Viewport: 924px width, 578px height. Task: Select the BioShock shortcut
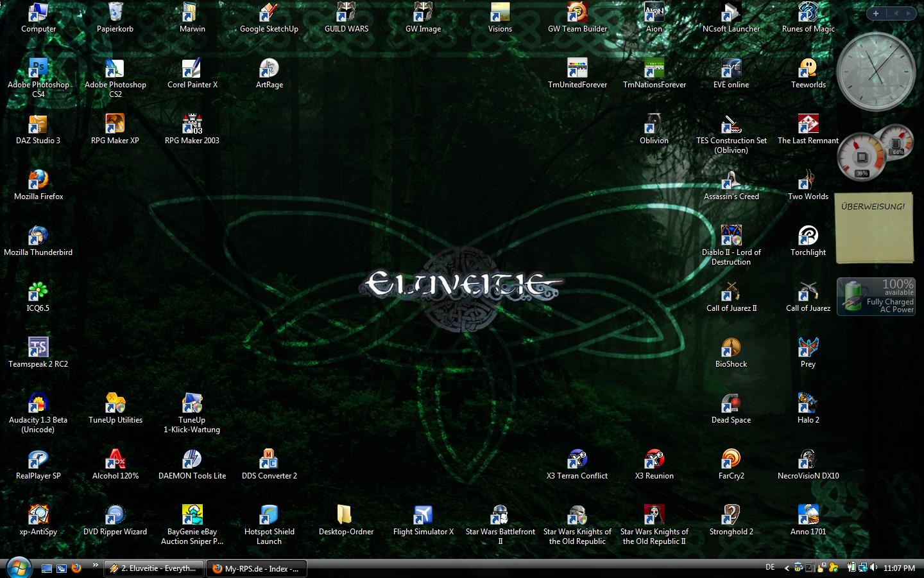pyautogui.click(x=732, y=353)
